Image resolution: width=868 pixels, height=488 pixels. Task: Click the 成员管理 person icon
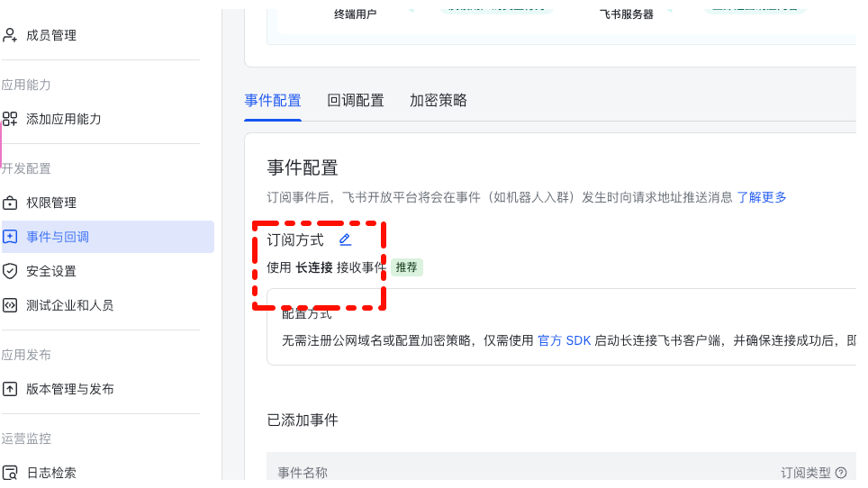pos(10,35)
